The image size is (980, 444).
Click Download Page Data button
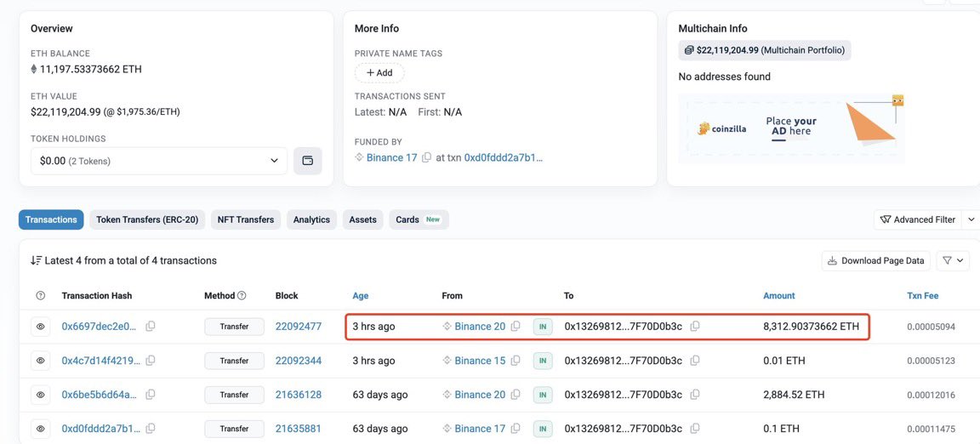pyautogui.click(x=876, y=261)
